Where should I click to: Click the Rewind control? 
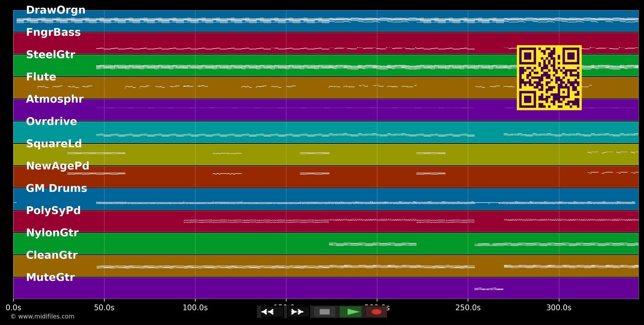[269, 312]
